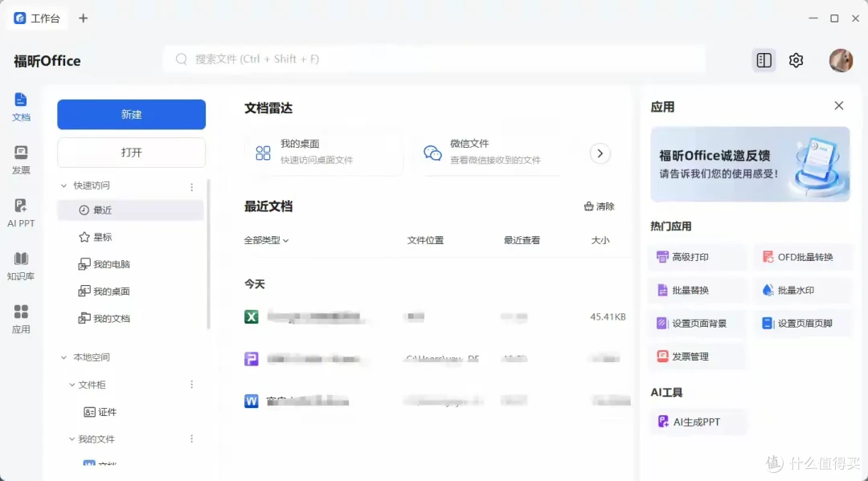Focus the 搜索文件 search box
This screenshot has width=868, height=481.
coord(434,59)
